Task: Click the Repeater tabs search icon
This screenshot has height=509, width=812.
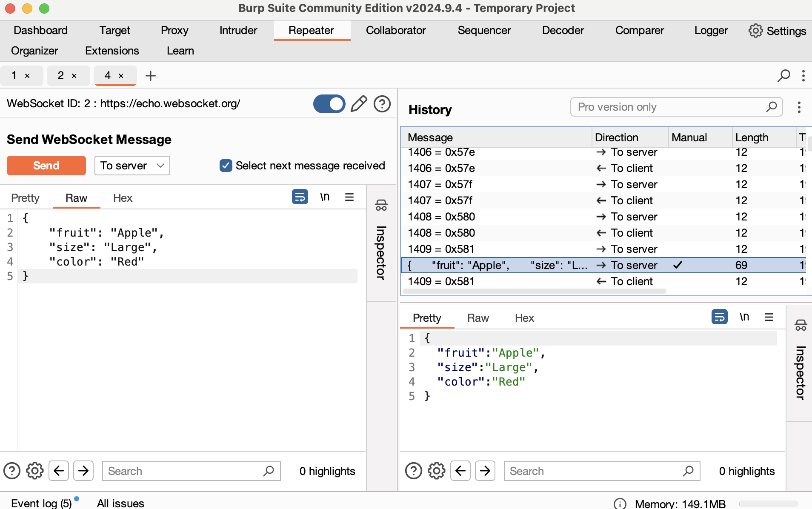Action: point(784,76)
